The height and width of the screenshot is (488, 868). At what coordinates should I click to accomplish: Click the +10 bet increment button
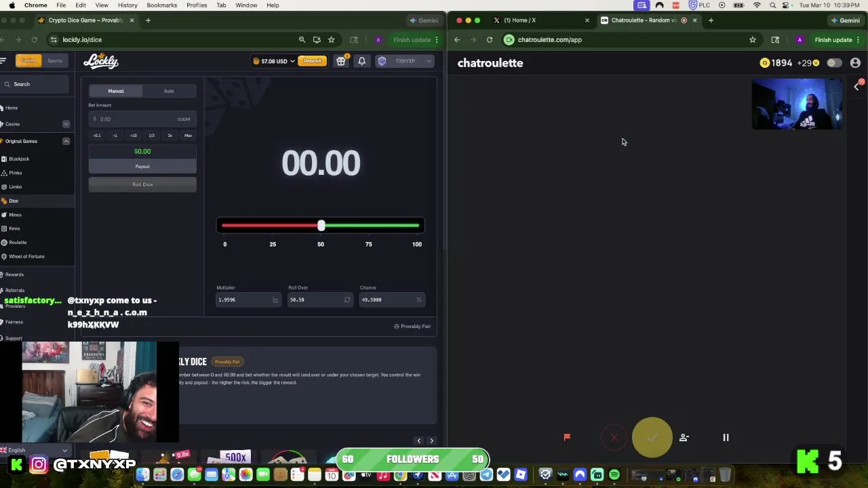pos(133,136)
